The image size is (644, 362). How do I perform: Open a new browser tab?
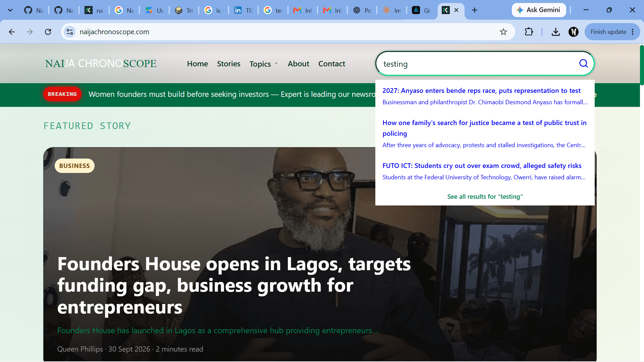[475, 10]
